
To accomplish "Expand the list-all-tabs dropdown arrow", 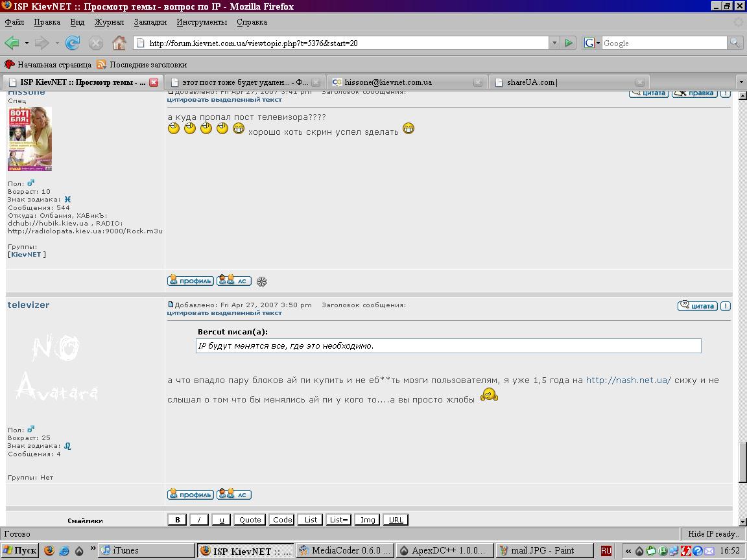I will click(741, 82).
